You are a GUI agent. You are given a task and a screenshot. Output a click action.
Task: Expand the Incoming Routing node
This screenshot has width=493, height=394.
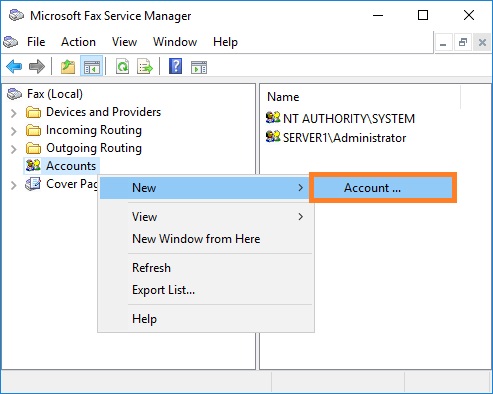(14, 131)
